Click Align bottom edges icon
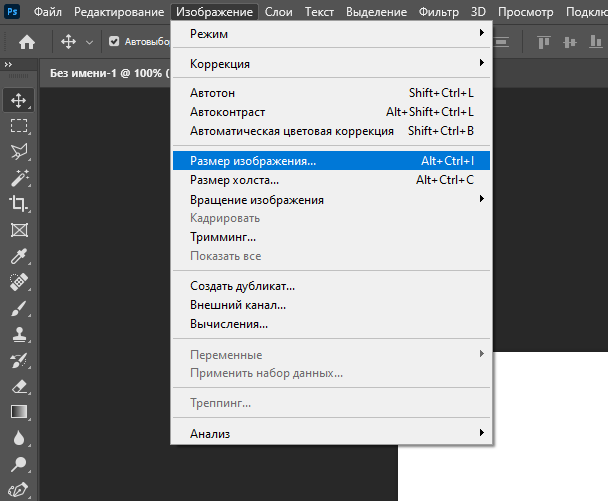Viewport: 608px width, 501px height. coord(595,41)
